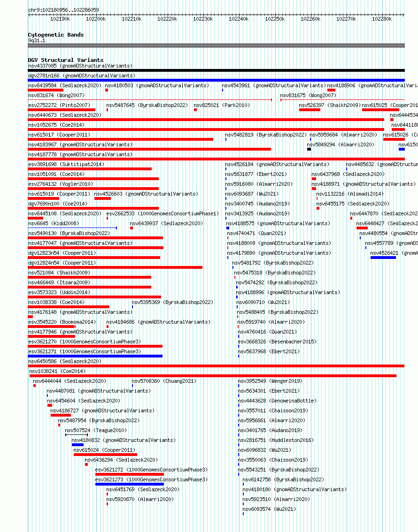Select nsv5708360 (Chuang2021) label
The height and width of the screenshot is (532, 418).
pos(164,380)
